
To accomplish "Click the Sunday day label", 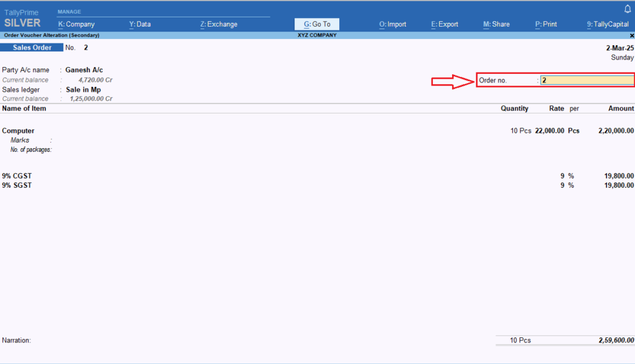I will click(x=622, y=58).
